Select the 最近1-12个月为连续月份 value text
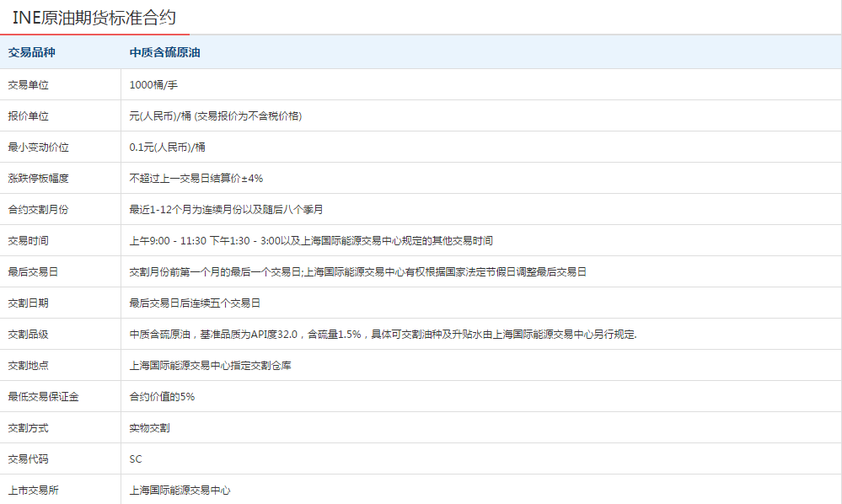The width and height of the screenshot is (842, 504). coord(226,209)
